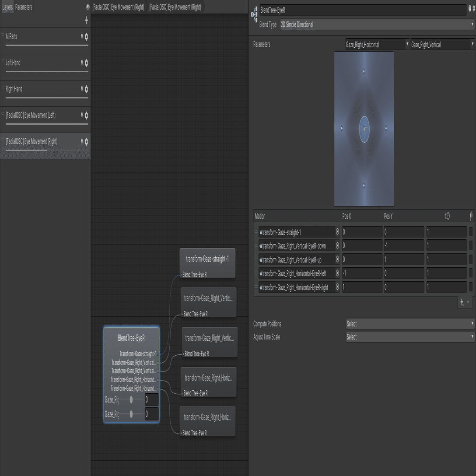Click the gear icon on the Left Hand layer
The image size is (476, 476).
tap(86, 63)
